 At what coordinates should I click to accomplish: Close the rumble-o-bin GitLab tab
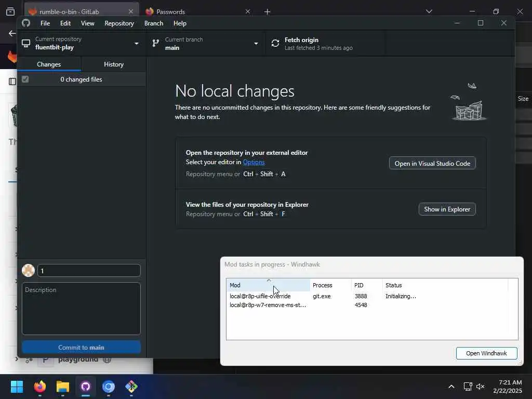coord(131,11)
